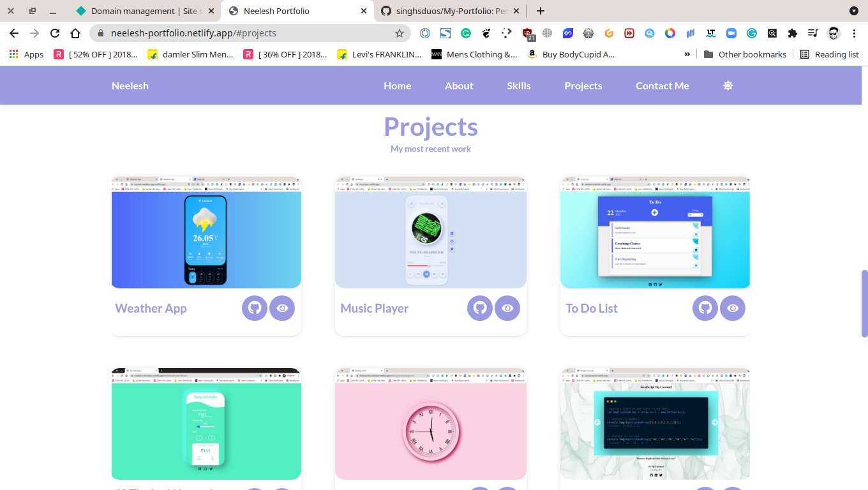Viewport: 868px width, 490px height.
Task: View live demo of To Do List
Action: pos(733,308)
